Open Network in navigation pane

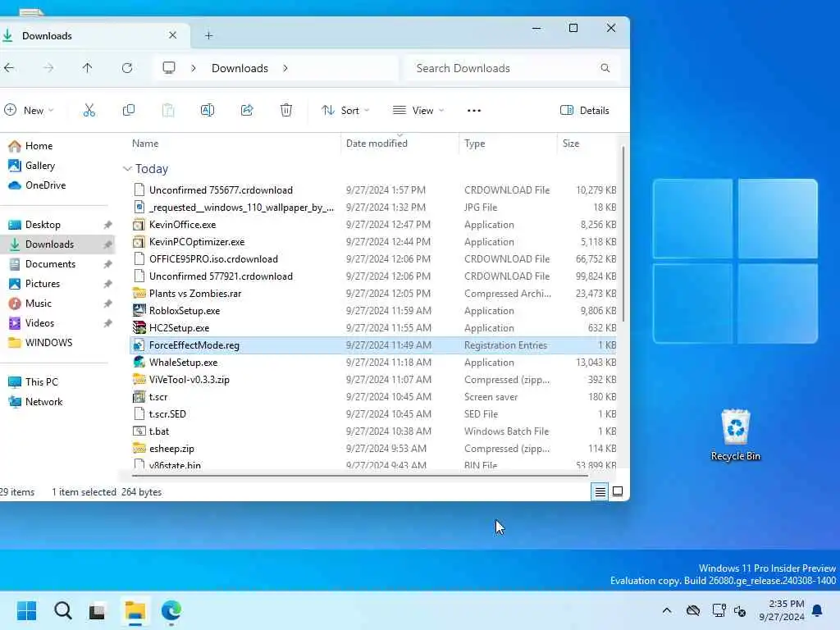click(x=36, y=402)
